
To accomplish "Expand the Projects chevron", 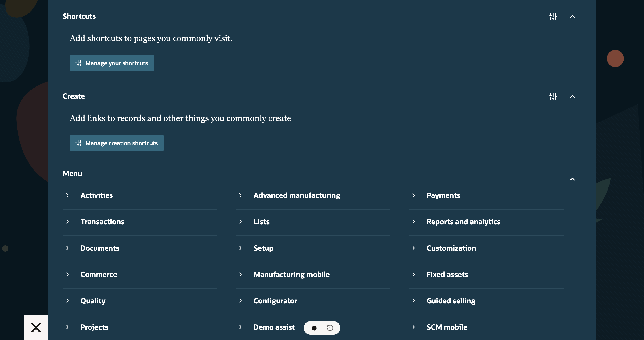I will pyautogui.click(x=67, y=327).
